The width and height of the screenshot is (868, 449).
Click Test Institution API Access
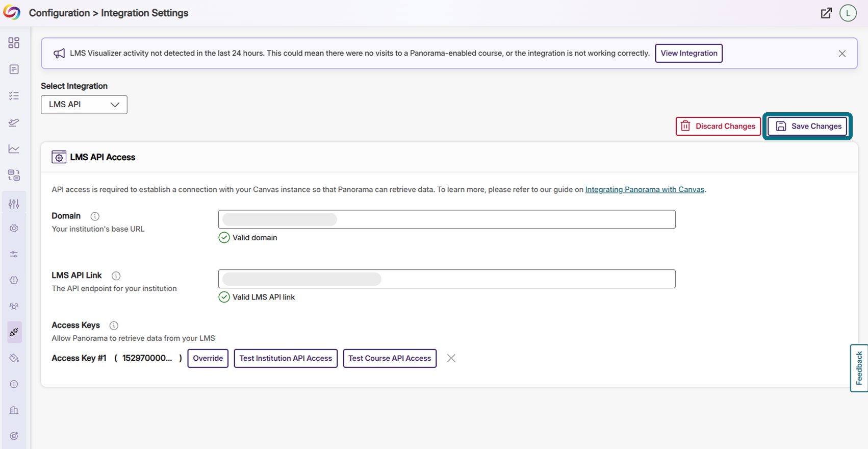(286, 358)
